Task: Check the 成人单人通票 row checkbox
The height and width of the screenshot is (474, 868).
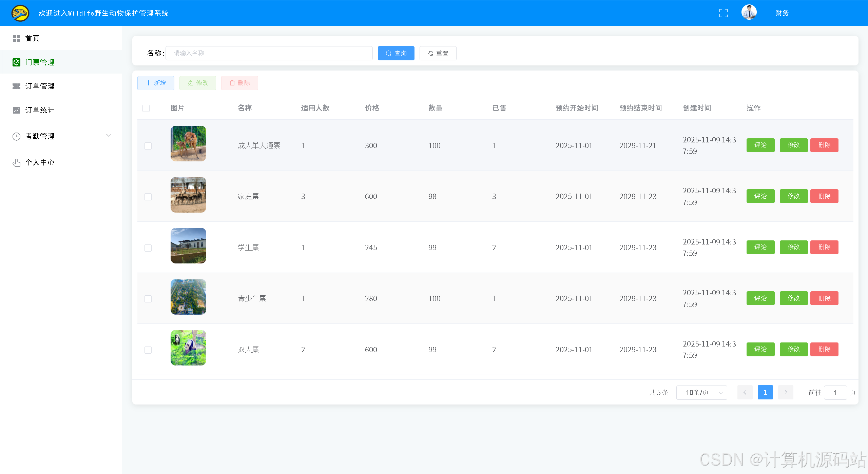Action: tap(148, 146)
